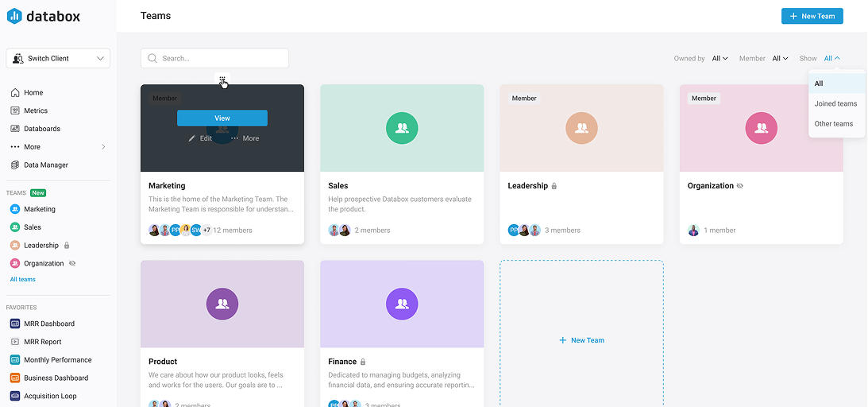
Task: Select Other teams option
Action: coord(837,123)
